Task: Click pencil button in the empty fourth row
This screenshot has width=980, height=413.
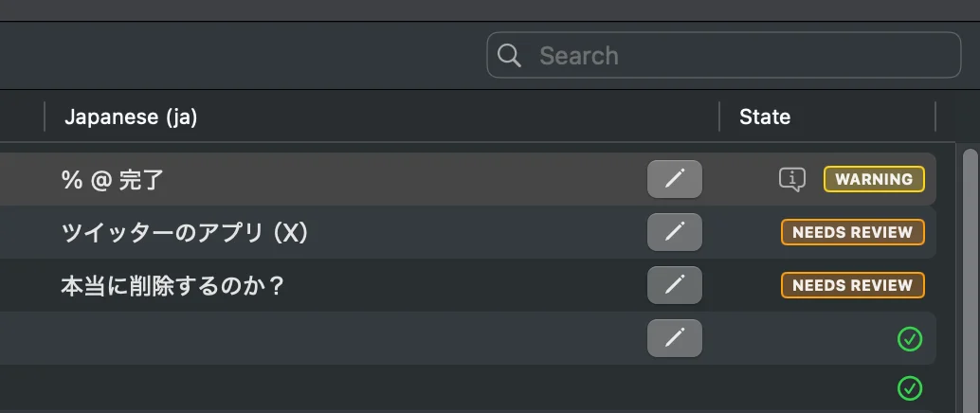Action: coord(674,338)
